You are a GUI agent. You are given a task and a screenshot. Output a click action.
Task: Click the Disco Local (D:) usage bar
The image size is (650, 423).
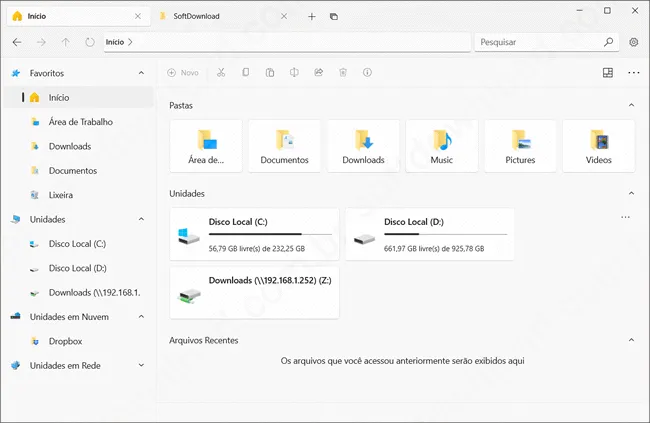pyautogui.click(x=445, y=234)
